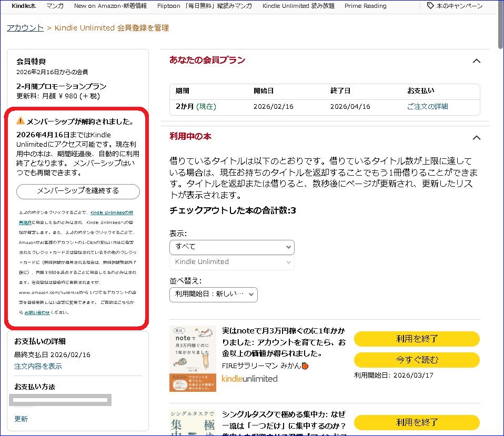Click チェックアウトした本の合計数:3 text
Screen dimensions: 504x436
(233, 210)
